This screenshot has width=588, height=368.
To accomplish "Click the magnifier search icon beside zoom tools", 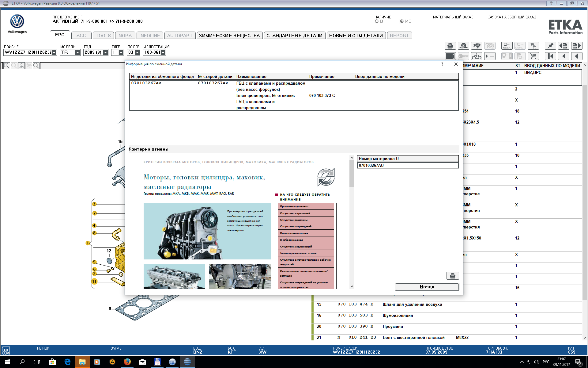I will click(x=36, y=66).
